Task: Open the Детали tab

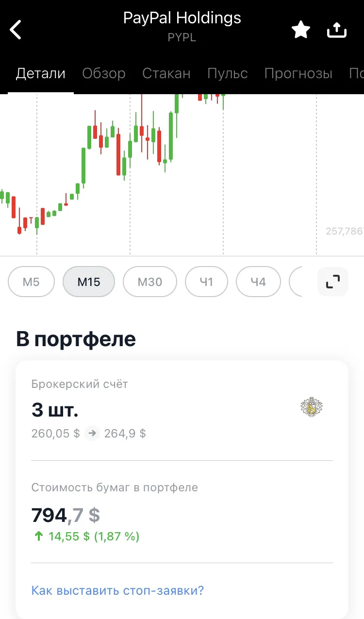Action: click(41, 73)
